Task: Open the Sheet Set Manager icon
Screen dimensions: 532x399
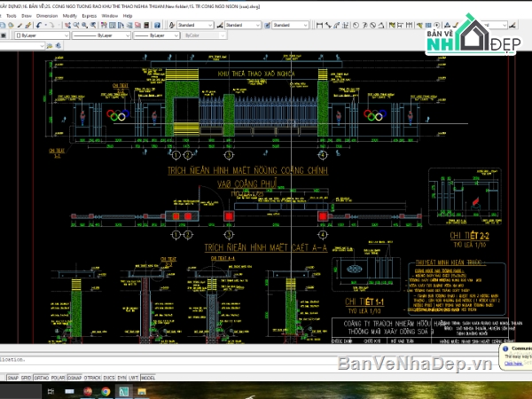Action: point(129,25)
